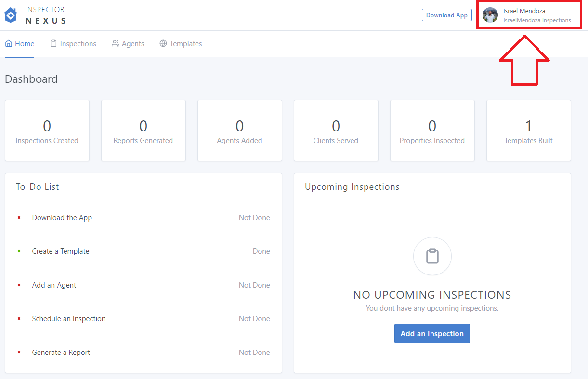Image resolution: width=588 pixels, height=379 pixels.
Task: Open the Israel Mendoza account menu
Action: click(x=529, y=15)
